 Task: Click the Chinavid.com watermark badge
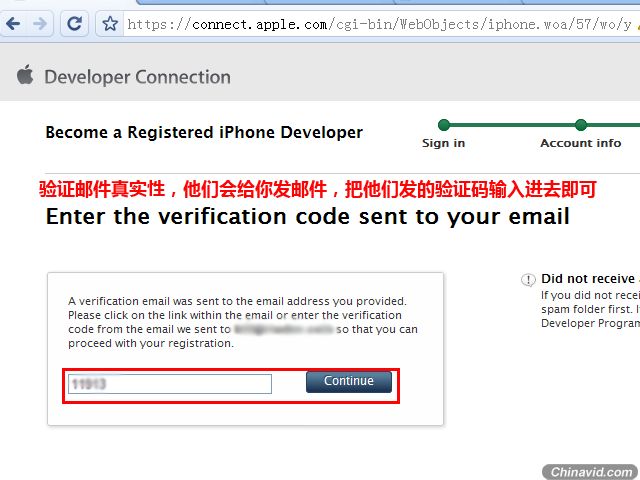[x=590, y=472]
